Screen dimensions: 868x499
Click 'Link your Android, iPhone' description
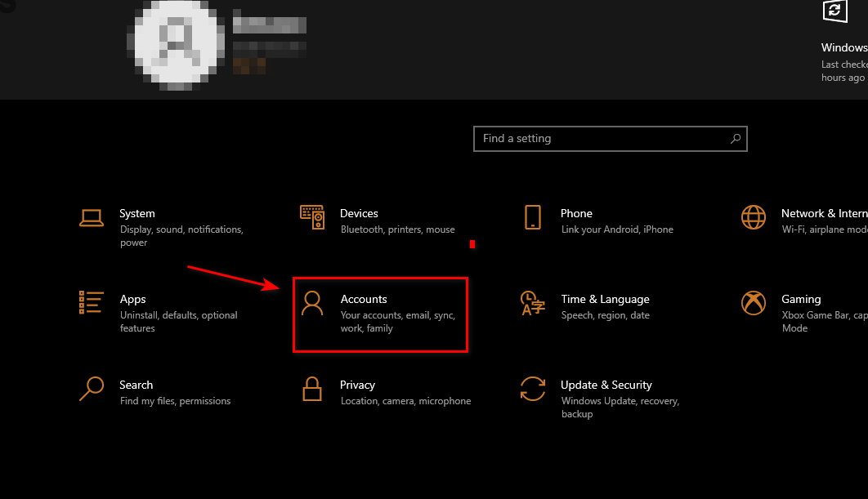click(x=617, y=229)
